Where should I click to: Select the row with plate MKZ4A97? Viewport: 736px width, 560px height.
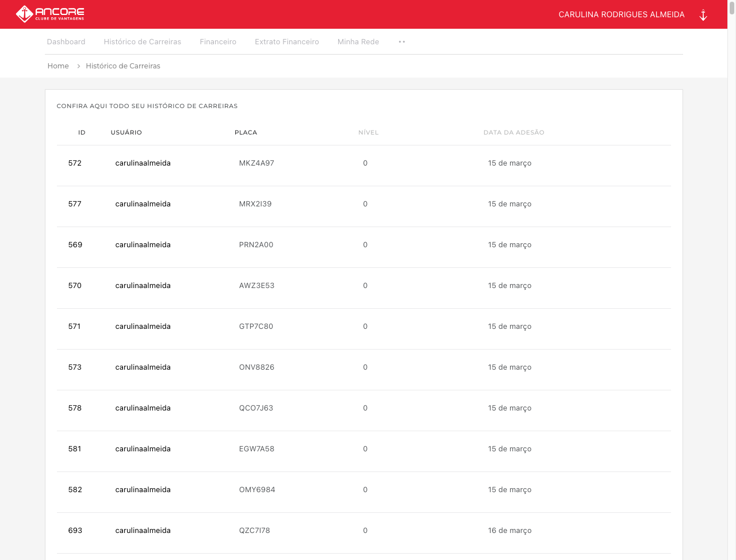pyautogui.click(x=256, y=163)
